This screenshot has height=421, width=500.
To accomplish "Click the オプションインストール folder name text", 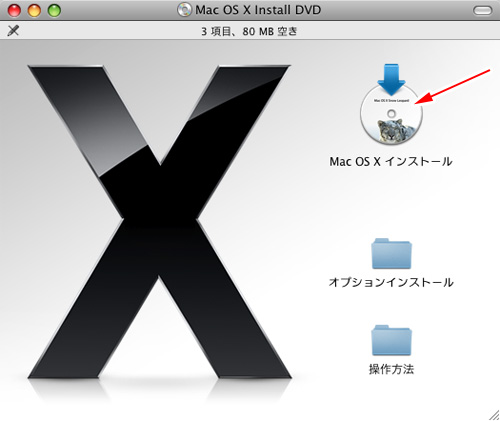I will click(391, 282).
